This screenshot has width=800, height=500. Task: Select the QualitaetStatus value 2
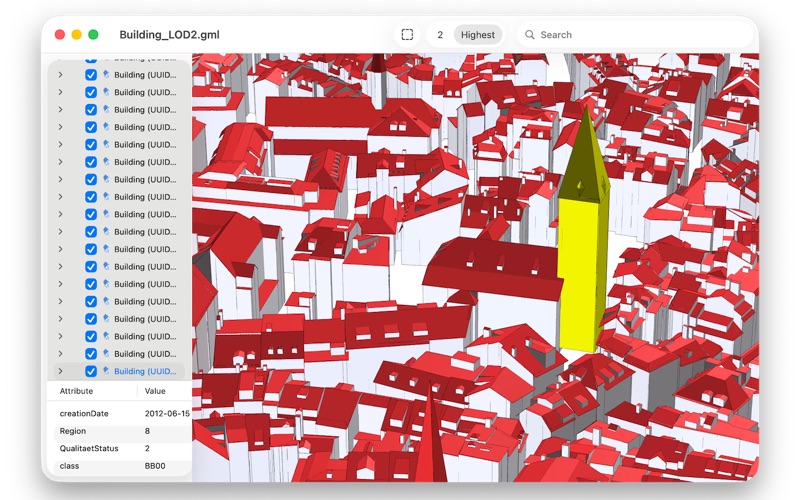pyautogui.click(x=147, y=448)
